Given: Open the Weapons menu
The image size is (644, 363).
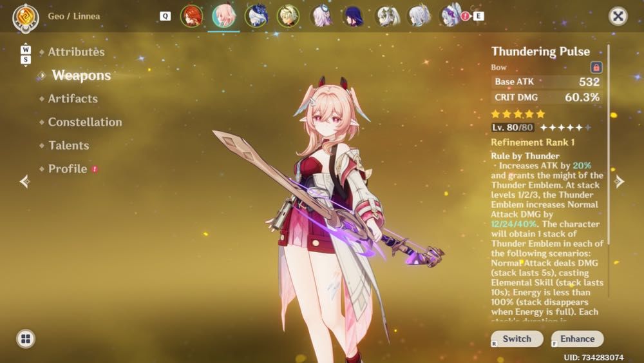Looking at the screenshot, I should coord(81,75).
